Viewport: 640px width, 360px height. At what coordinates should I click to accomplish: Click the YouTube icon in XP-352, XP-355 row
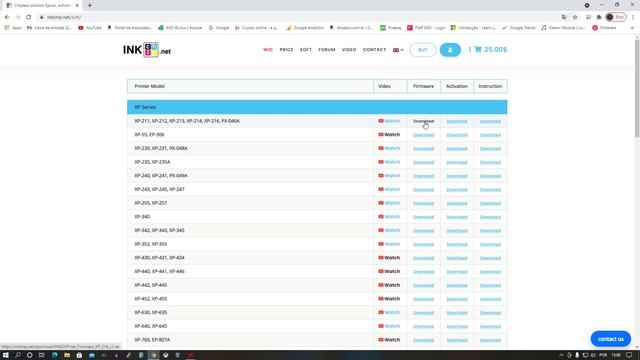click(x=381, y=244)
